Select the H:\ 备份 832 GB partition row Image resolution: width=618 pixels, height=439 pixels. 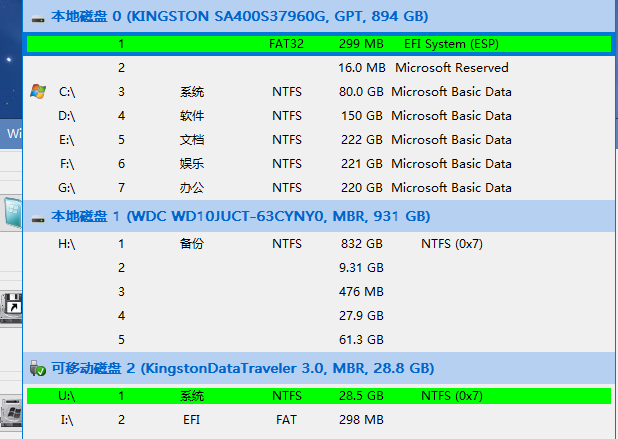click(x=318, y=244)
